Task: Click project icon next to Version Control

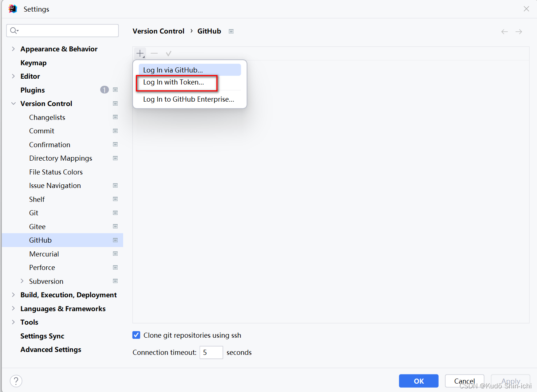Action: 115,103
